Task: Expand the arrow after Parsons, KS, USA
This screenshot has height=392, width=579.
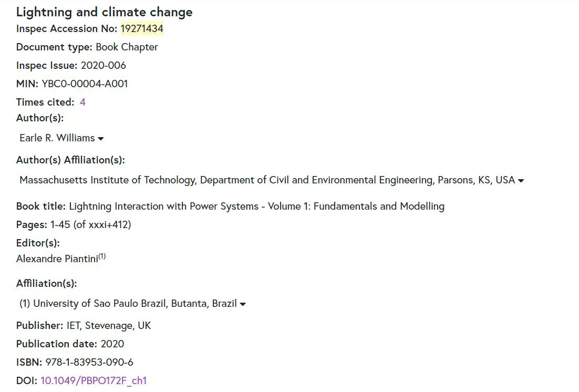Action: pyautogui.click(x=521, y=181)
